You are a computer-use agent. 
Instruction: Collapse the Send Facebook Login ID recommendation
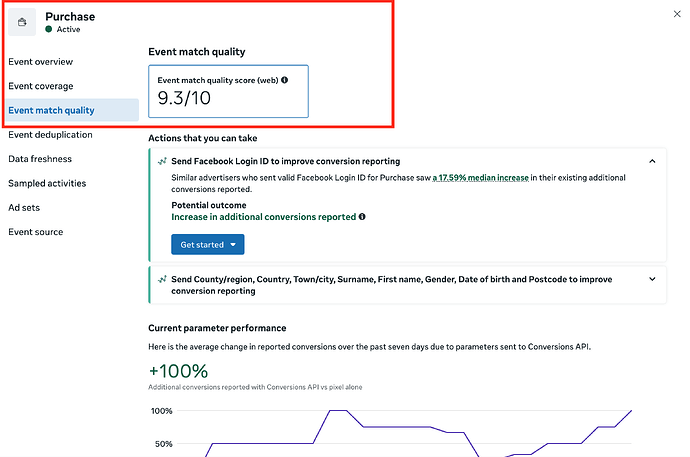pyautogui.click(x=652, y=161)
